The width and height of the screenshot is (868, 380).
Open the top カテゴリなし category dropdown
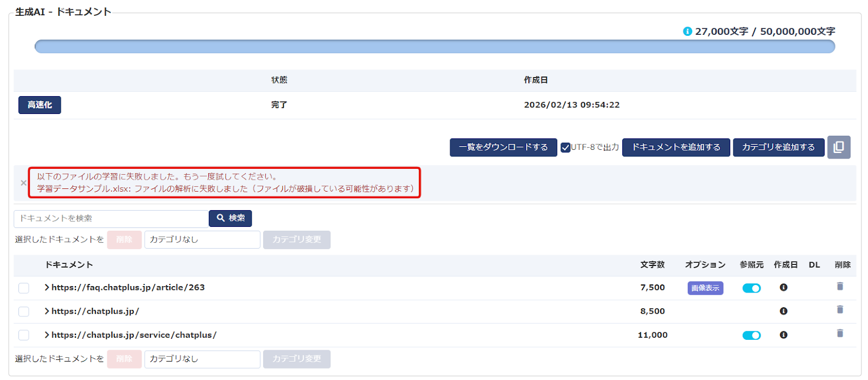point(202,239)
